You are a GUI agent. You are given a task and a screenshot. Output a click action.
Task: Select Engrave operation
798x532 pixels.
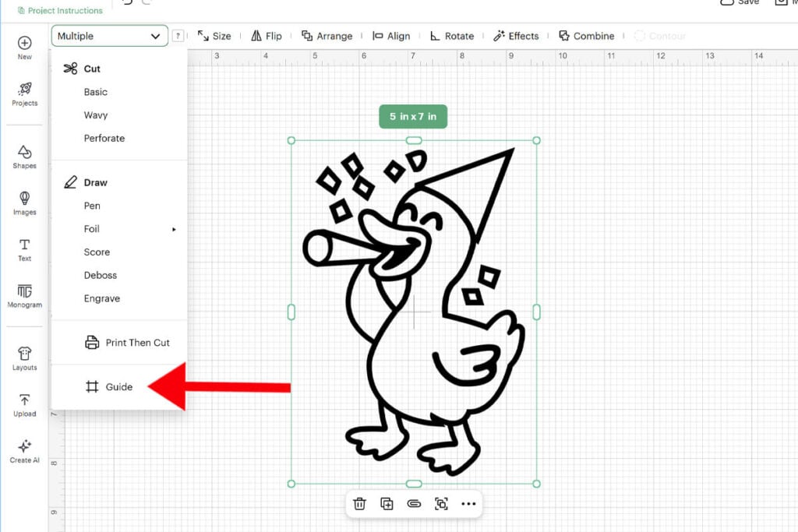[102, 298]
